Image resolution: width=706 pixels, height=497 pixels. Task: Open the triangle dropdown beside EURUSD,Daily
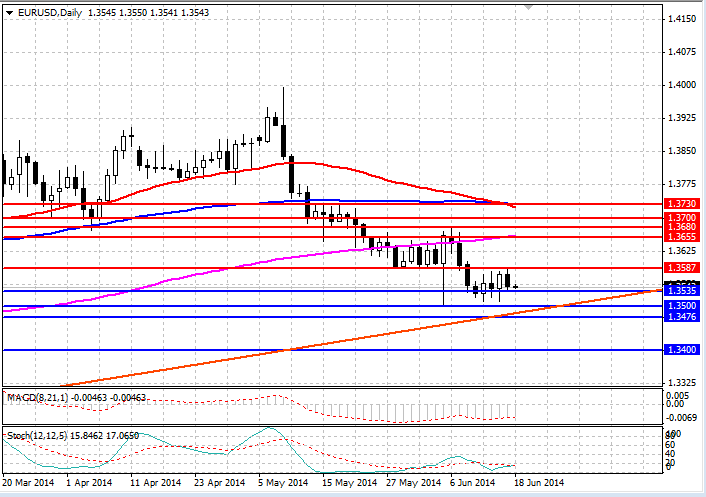coord(9,13)
